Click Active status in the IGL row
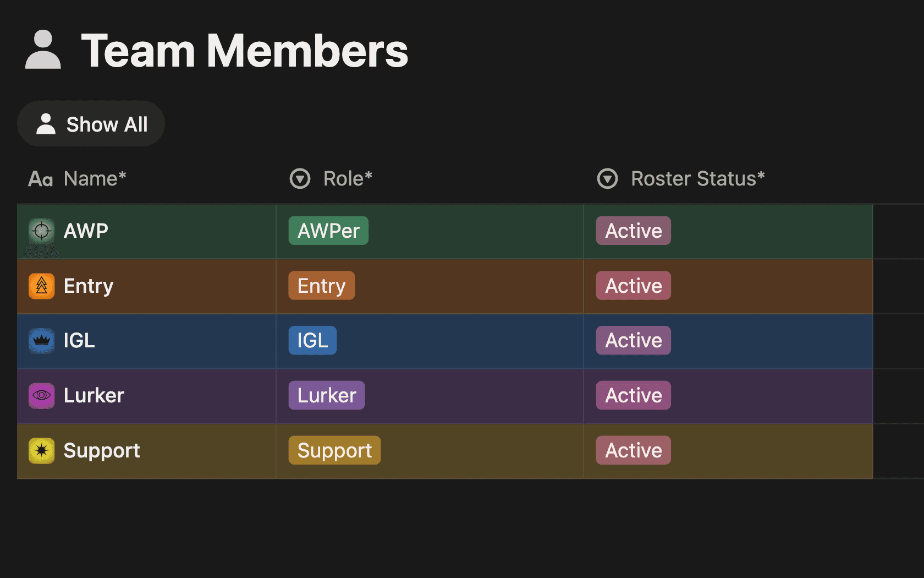This screenshot has height=578, width=924. pos(634,340)
